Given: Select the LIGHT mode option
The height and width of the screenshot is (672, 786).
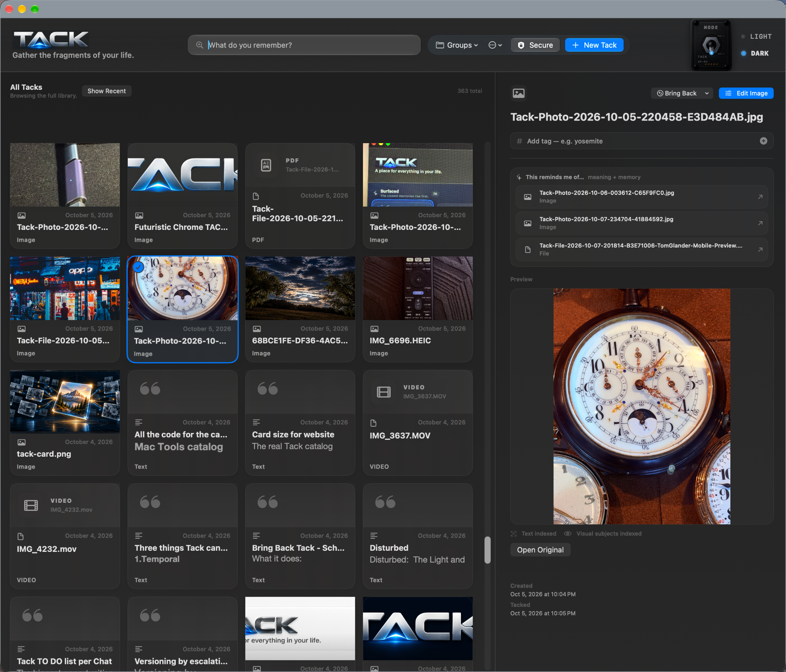Looking at the screenshot, I should pos(756,36).
